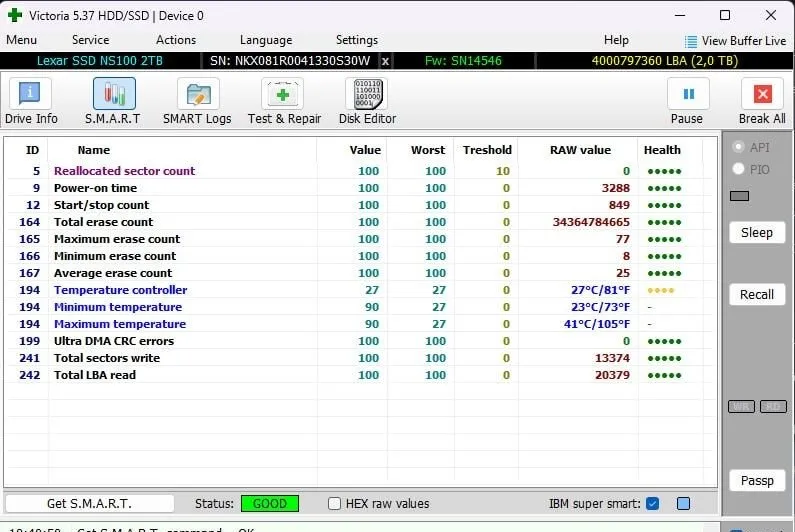Click the firmware label Fw: SN14546
The image size is (795, 532).
(463, 61)
